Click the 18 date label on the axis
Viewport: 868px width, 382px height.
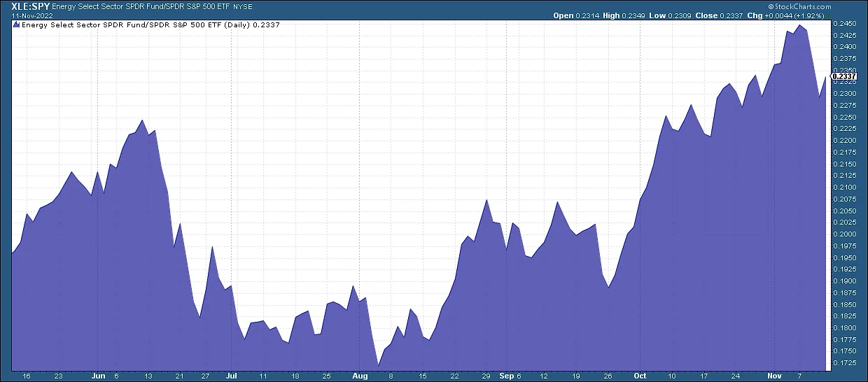295,376
